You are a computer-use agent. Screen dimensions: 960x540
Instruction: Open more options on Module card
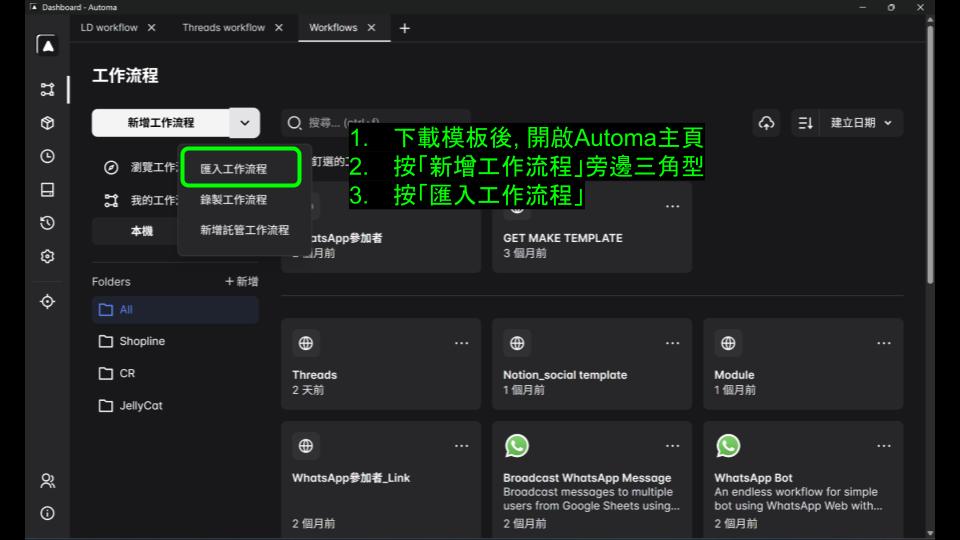click(883, 343)
